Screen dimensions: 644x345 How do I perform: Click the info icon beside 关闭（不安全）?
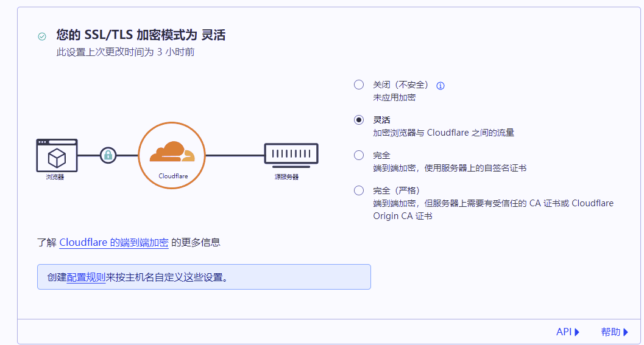point(441,86)
